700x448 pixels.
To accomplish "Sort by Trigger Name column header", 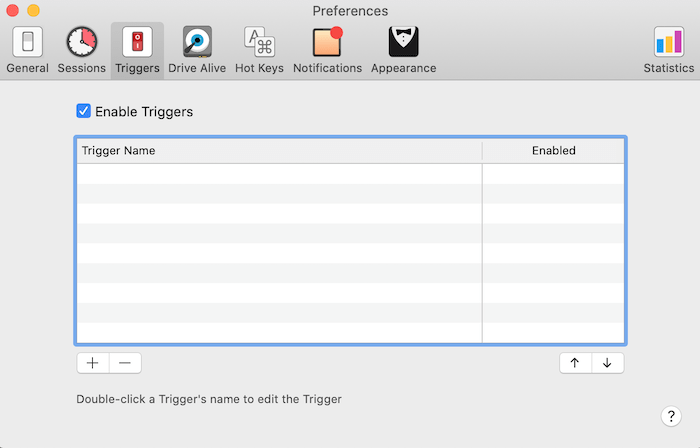I will [x=279, y=151].
